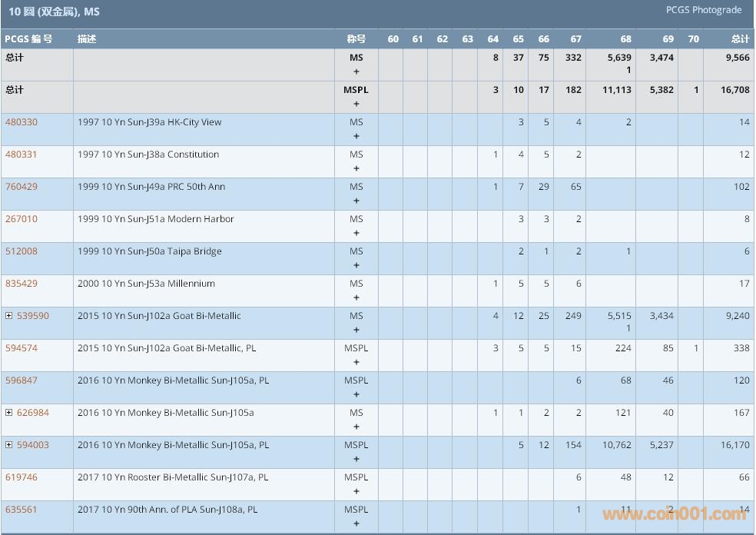Click the PCGS 编号 column header
Screen dimensions: 756x535
(x=28, y=39)
